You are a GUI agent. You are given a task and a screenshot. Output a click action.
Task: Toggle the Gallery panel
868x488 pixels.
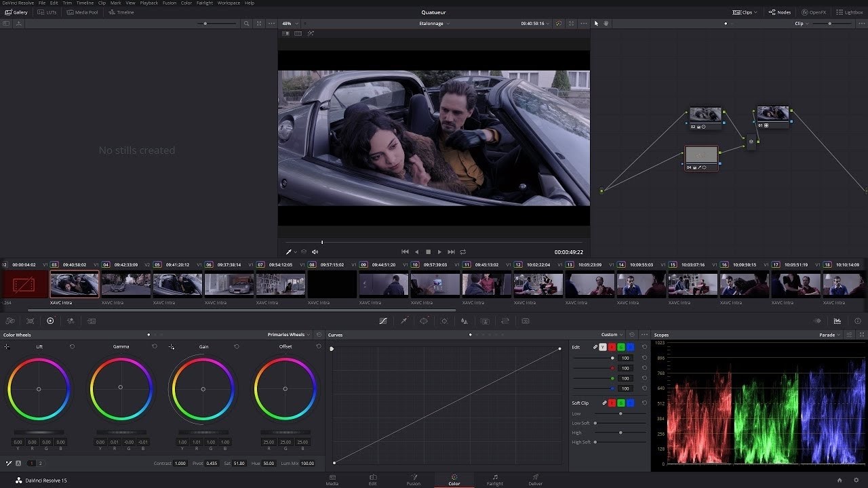(x=16, y=12)
